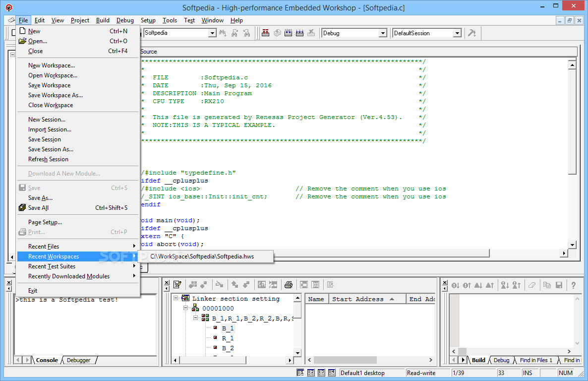Switch to desktop 2 icon in status bar
The width and height of the screenshot is (588, 381).
(311, 373)
